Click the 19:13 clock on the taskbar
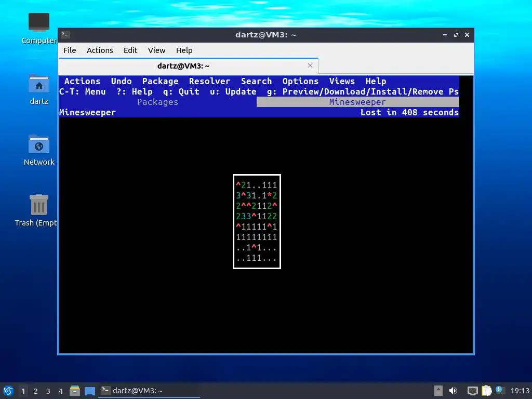 pos(520,391)
